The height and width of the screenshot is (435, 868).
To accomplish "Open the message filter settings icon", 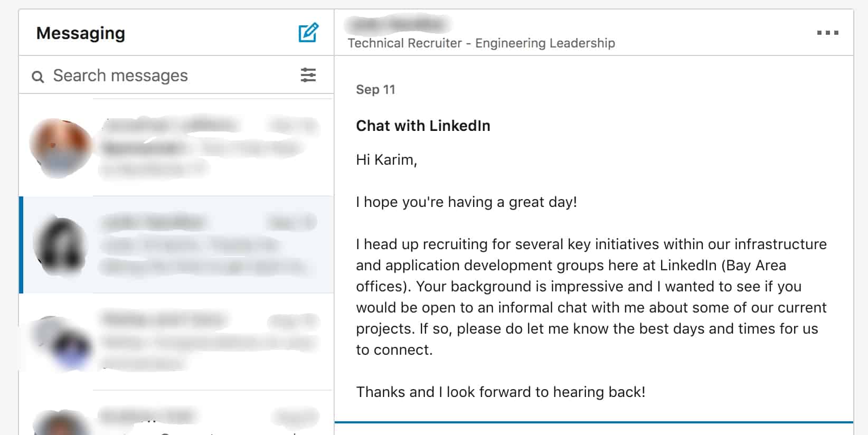I will click(x=308, y=75).
